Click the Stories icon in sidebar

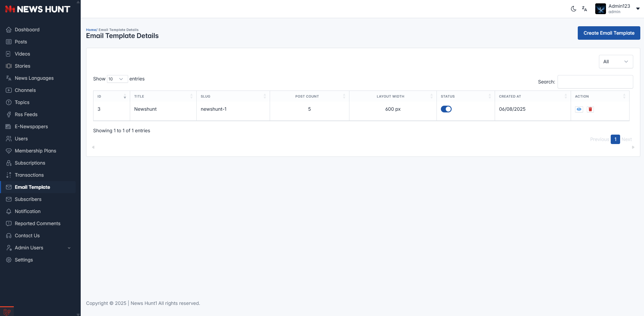click(9, 66)
